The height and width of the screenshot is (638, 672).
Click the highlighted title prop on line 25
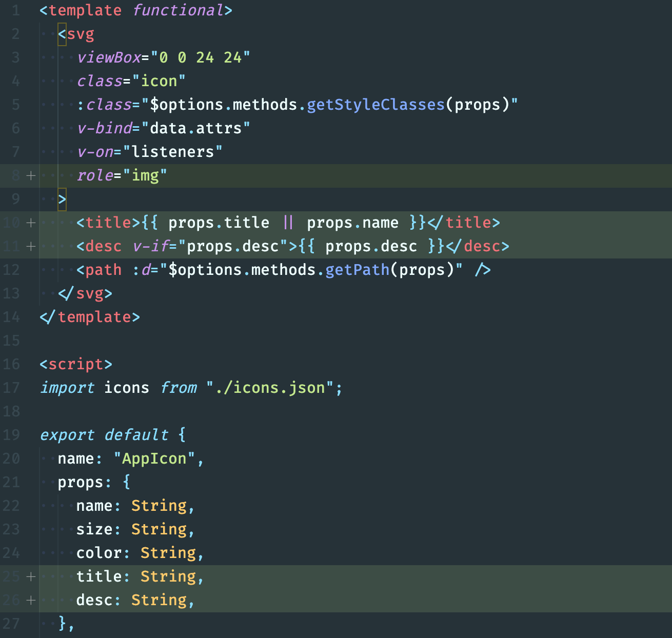click(97, 576)
